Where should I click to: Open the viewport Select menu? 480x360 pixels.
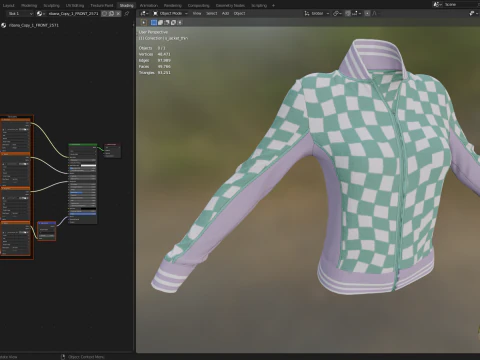coord(211,13)
